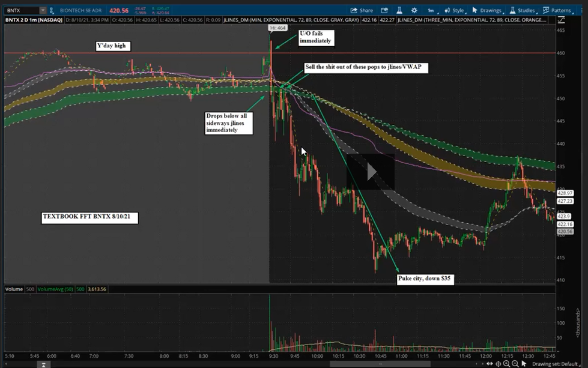Click the H: 420.65 high value

[147, 20]
